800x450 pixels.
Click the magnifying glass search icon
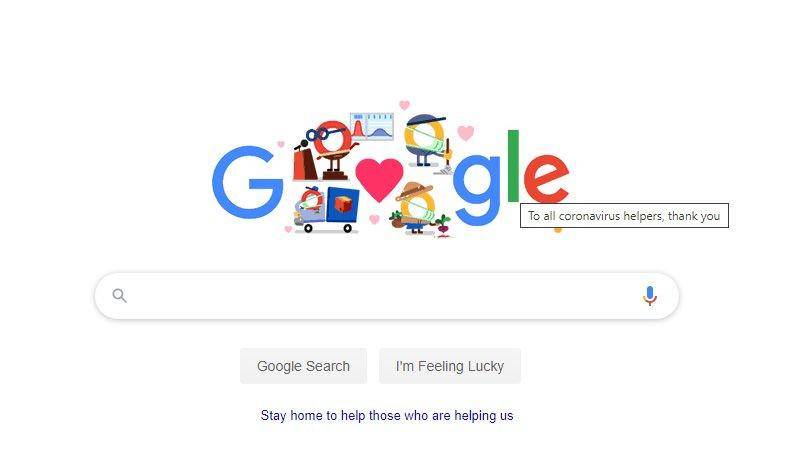[x=119, y=295]
